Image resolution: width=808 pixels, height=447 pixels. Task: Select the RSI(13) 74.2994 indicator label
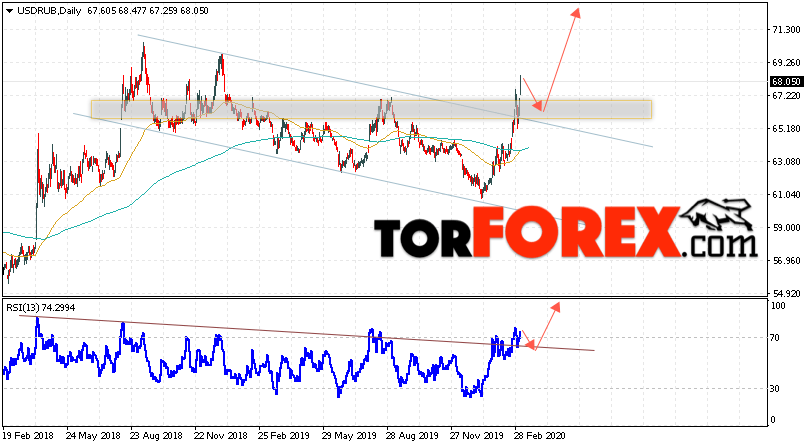[41, 308]
